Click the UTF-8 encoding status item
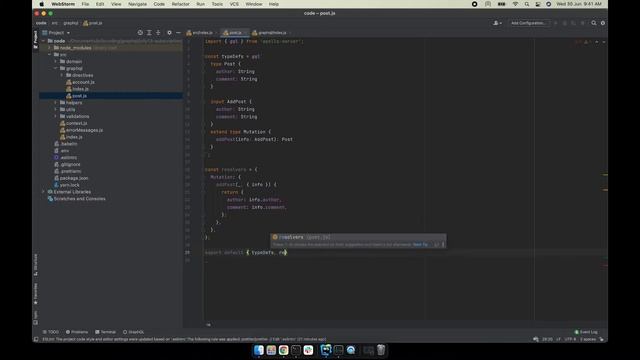The image size is (640, 360). (570, 339)
